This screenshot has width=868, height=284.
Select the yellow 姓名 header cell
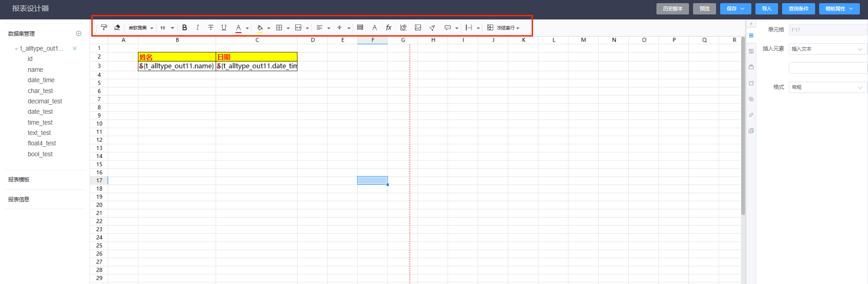[x=177, y=57]
